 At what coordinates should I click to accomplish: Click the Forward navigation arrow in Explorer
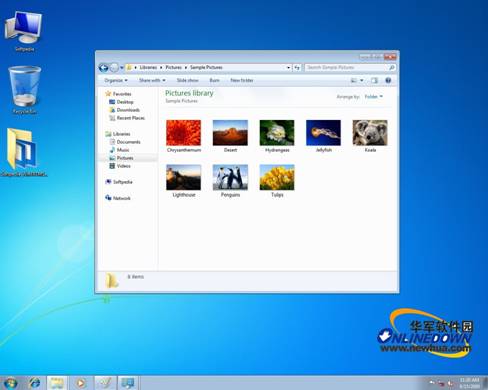click(114, 68)
